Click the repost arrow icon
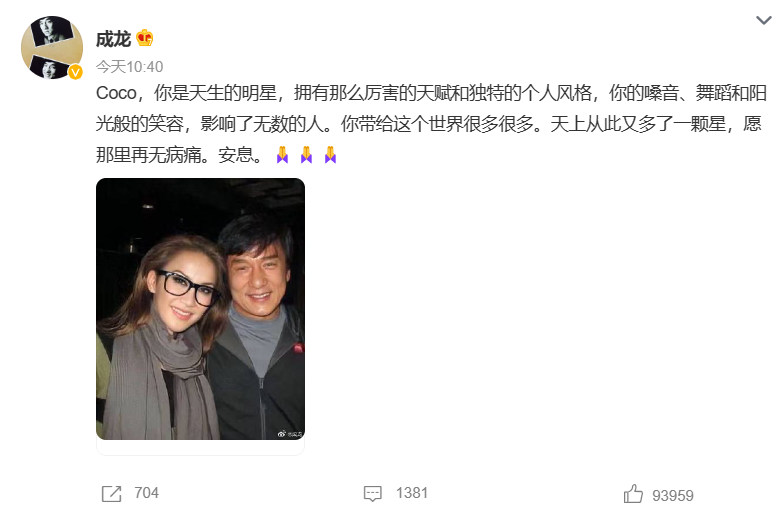The width and height of the screenshot is (779, 516). pos(111,494)
